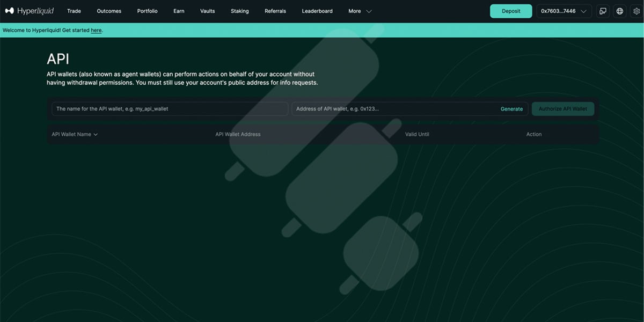Follow the 'here' link in welcome banner
This screenshot has height=322, width=644.
point(96,30)
